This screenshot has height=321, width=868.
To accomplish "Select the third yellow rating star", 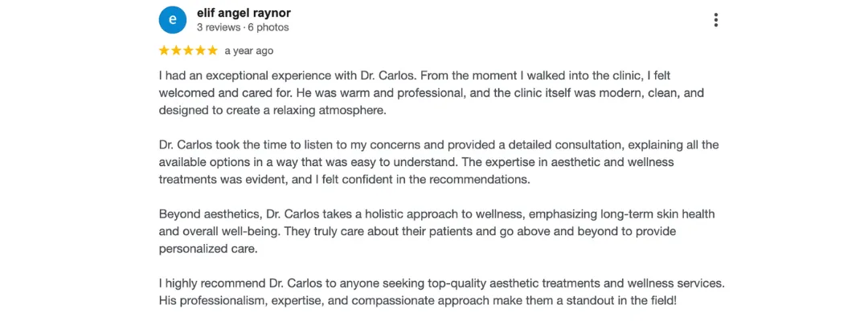I will [188, 51].
